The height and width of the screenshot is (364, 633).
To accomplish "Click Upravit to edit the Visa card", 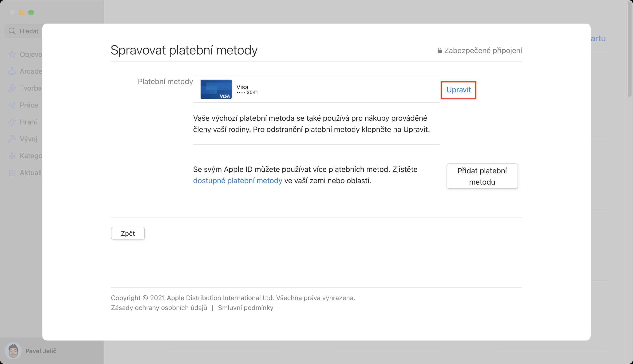I will tap(458, 90).
